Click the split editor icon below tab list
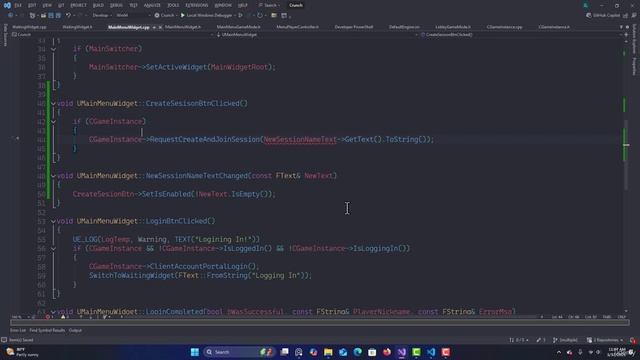The width and height of the screenshot is (640, 360). tap(626, 35)
